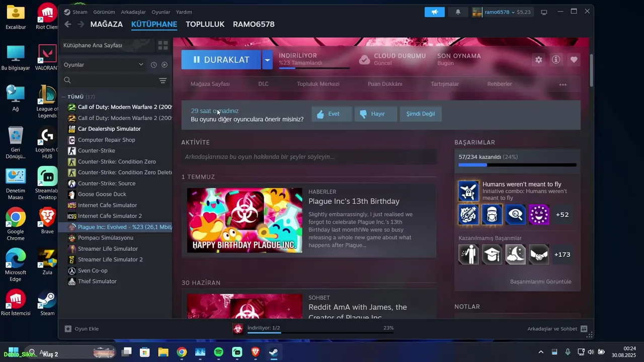This screenshot has height=362, width=644.
Task: Switch to the TOPLULUK tab
Action: click(205, 24)
